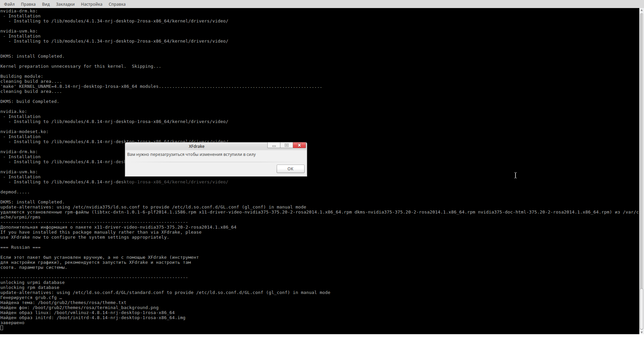Open the Правка menu
This screenshot has height=362, width=644.
click(x=28, y=4)
